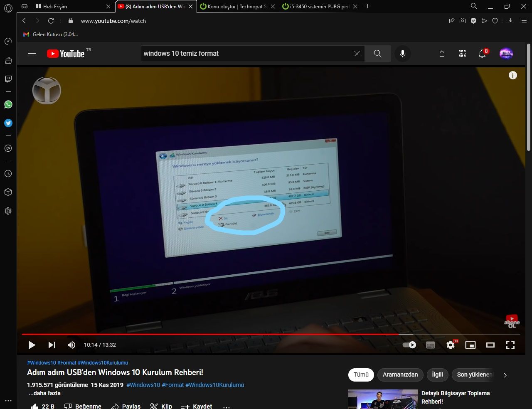Play the paused video
Image resolution: width=532 pixels, height=409 pixels.
pyautogui.click(x=32, y=345)
